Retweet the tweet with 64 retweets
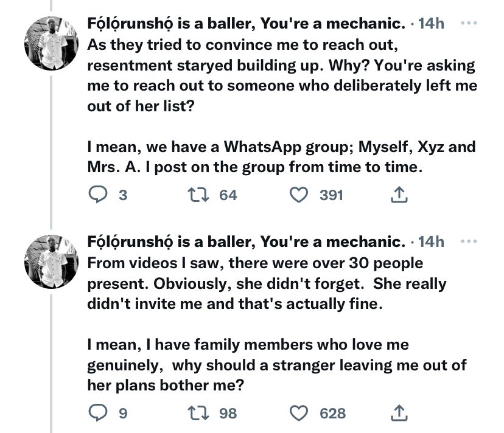The width and height of the screenshot is (504, 433). (x=198, y=195)
